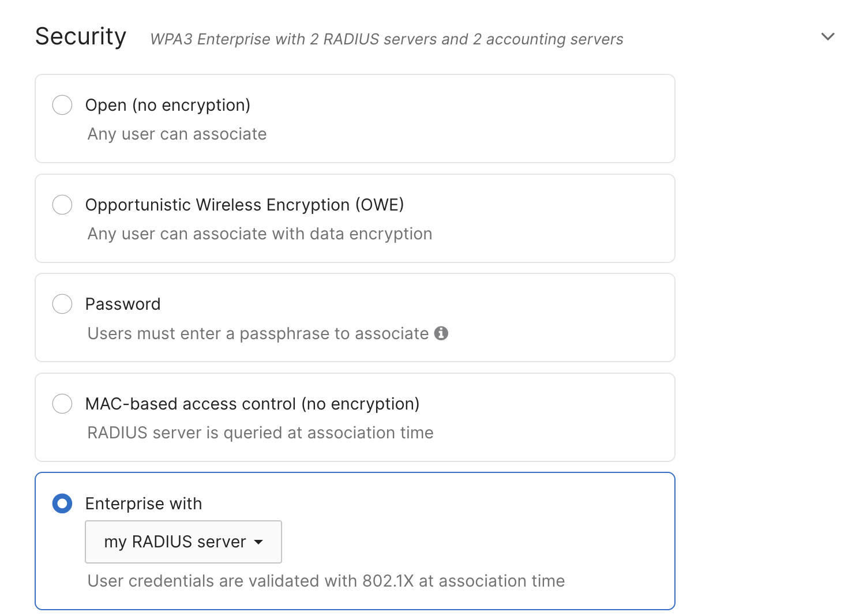Click the Opportunistic Wireless Encryption (OWE) label
Screen dimensions: 863x616
[x=245, y=205]
